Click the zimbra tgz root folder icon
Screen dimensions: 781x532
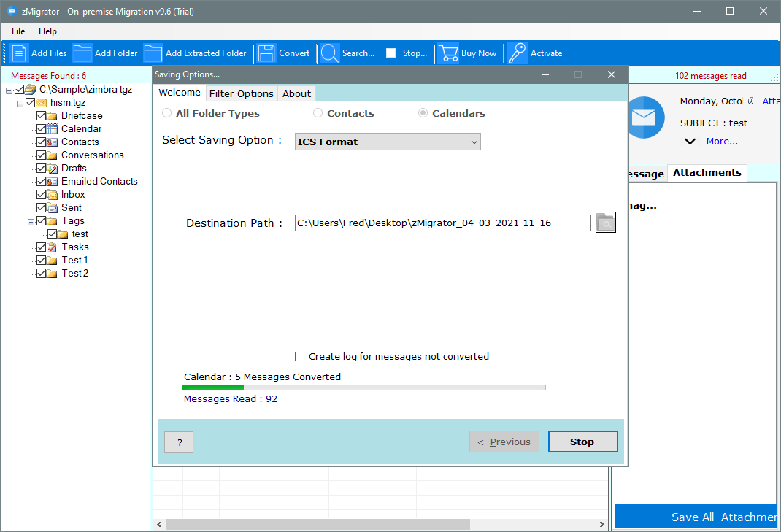tap(31, 90)
